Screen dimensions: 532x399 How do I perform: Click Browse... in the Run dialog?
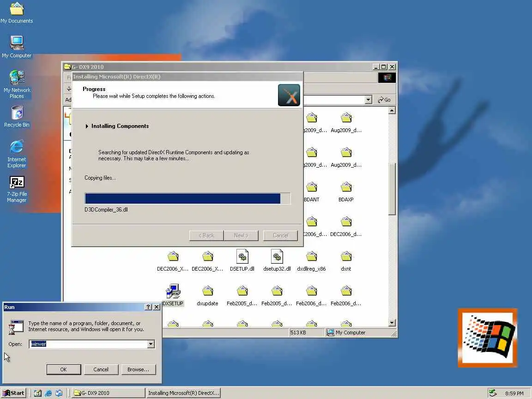[x=138, y=369]
